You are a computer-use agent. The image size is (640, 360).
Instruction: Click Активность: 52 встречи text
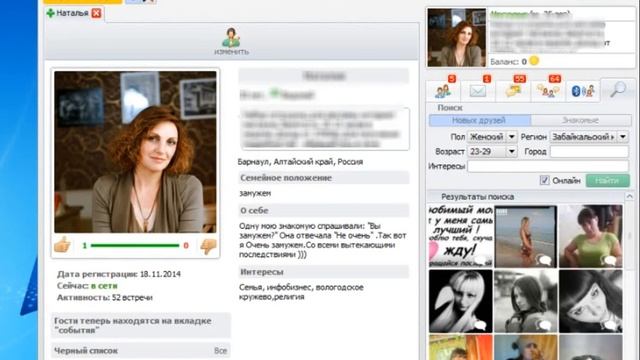tap(104, 298)
